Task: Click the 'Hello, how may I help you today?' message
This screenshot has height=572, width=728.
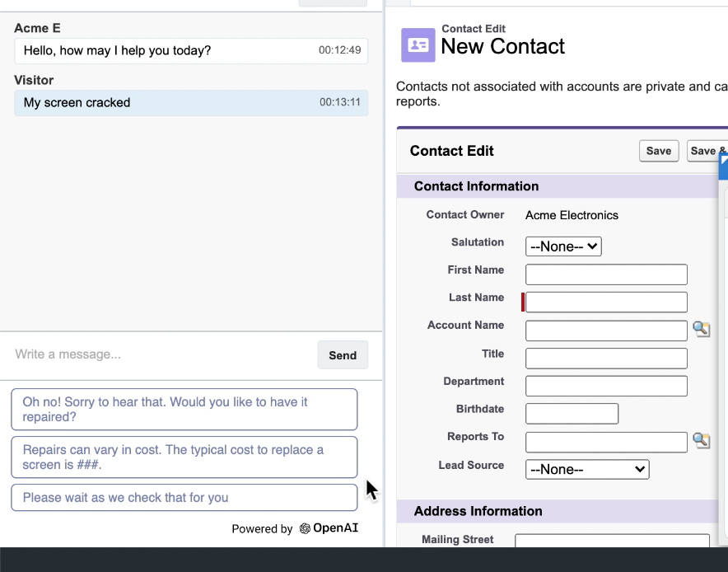Action: pos(191,50)
